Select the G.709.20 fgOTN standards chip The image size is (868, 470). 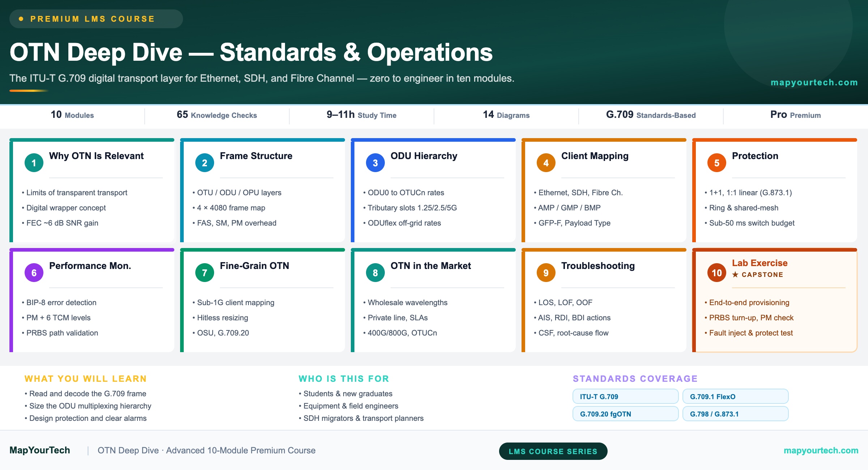tap(625, 414)
